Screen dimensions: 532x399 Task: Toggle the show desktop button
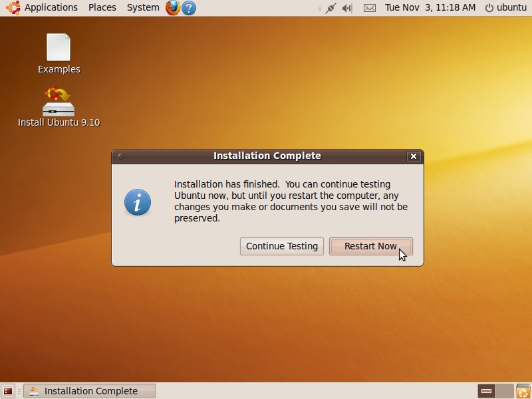tap(8, 391)
